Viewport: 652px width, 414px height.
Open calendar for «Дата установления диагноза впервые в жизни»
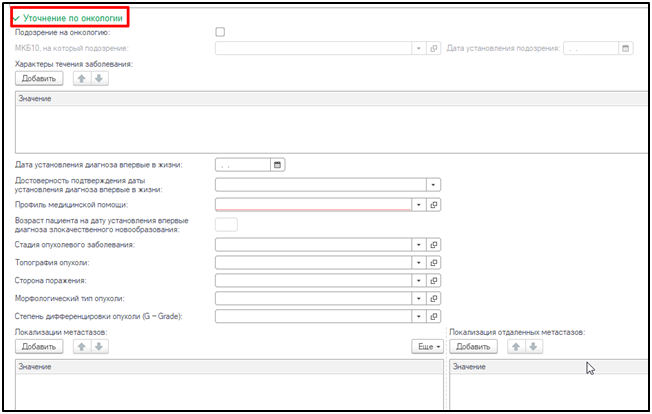(x=278, y=165)
